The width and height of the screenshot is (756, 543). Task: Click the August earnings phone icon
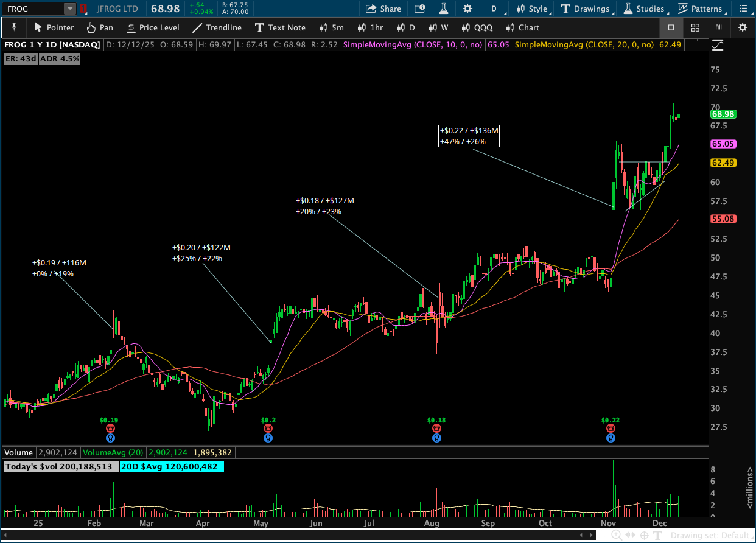tap(436, 429)
